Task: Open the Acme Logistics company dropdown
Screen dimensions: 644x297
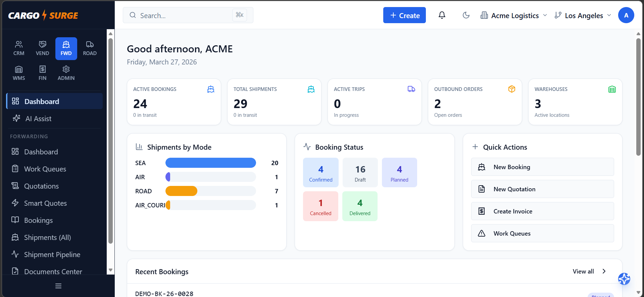Action: coord(514,15)
